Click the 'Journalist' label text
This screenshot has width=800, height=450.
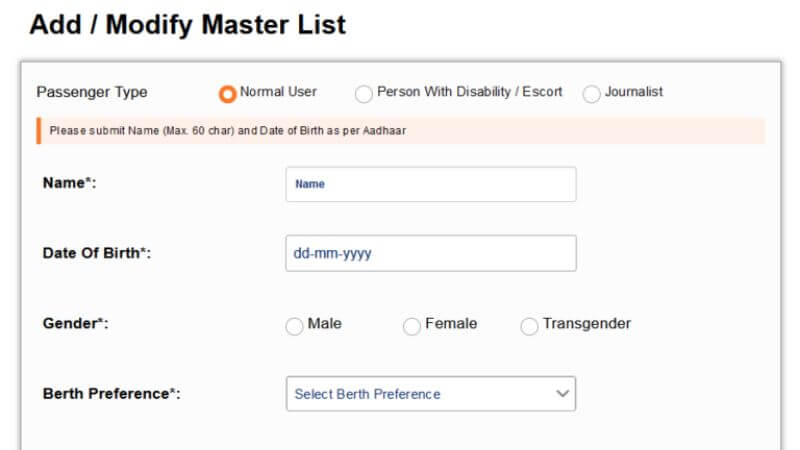pos(634,92)
